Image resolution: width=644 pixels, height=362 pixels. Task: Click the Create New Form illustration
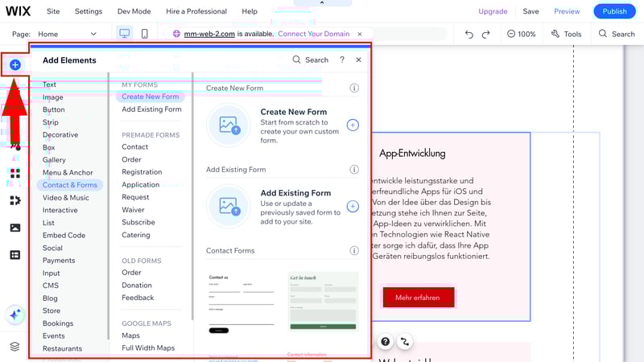coord(229,125)
